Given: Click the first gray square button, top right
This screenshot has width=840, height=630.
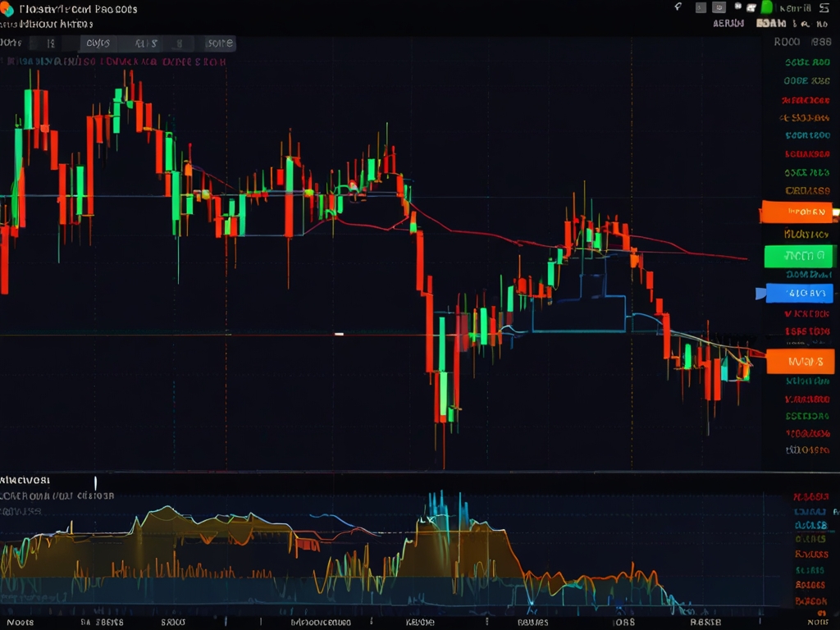Looking at the screenshot, I should click(x=701, y=7).
